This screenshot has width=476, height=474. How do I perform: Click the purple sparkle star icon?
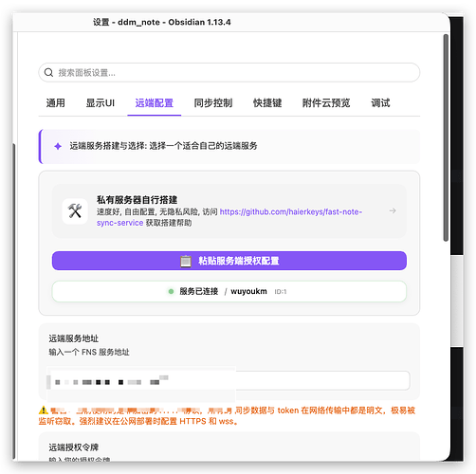[58, 146]
